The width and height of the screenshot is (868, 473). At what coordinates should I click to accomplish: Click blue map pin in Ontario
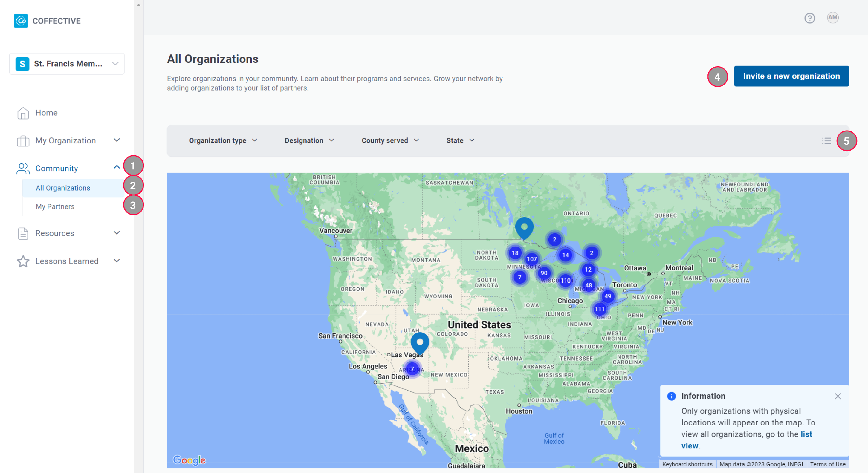524,227
